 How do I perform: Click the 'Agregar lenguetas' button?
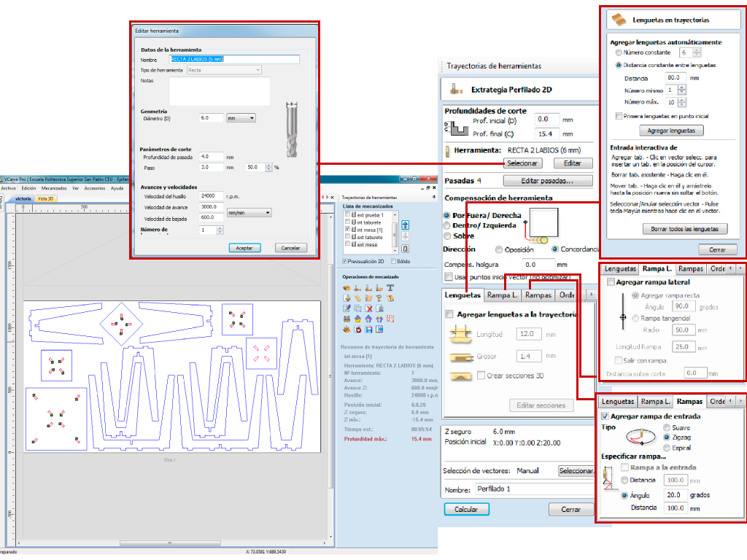point(671,131)
